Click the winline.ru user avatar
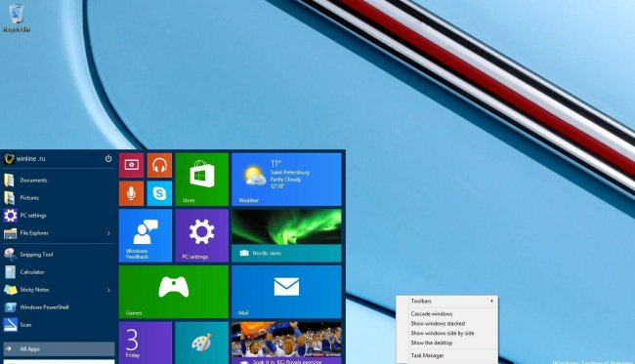The height and width of the screenshot is (364, 635). tap(9, 158)
